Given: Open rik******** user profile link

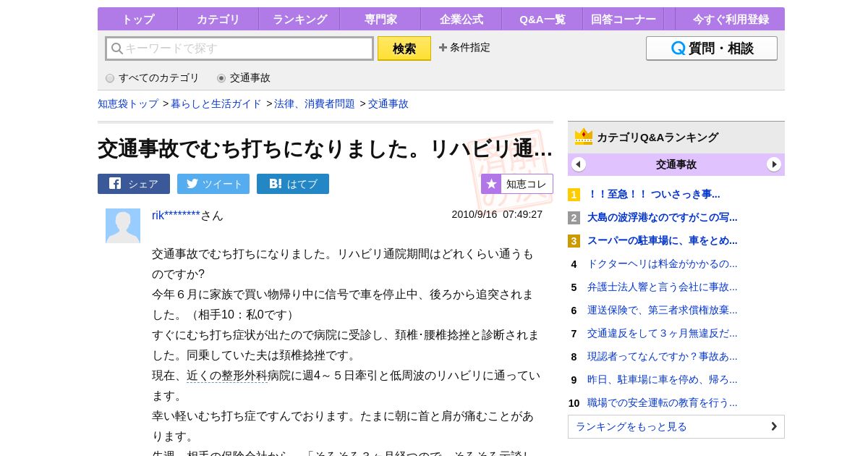Looking at the screenshot, I should click(176, 215).
